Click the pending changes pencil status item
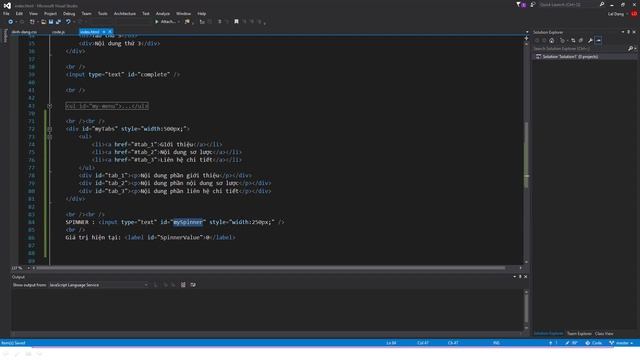Viewport: 640px width, 360px height. 571,343
